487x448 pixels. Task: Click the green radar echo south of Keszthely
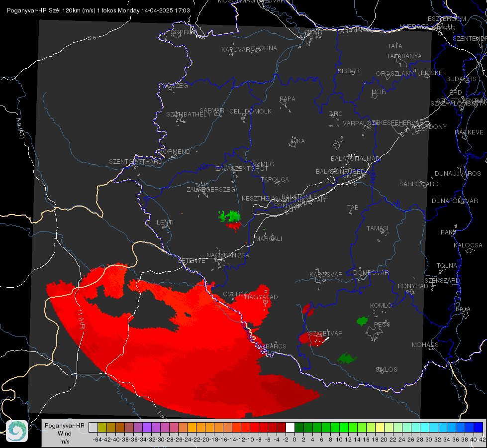tap(230, 217)
